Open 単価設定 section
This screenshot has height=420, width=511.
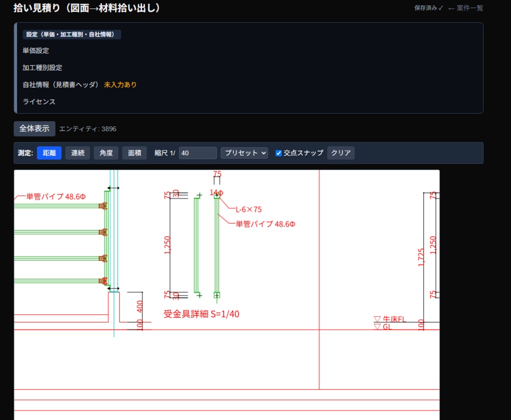[x=36, y=50]
